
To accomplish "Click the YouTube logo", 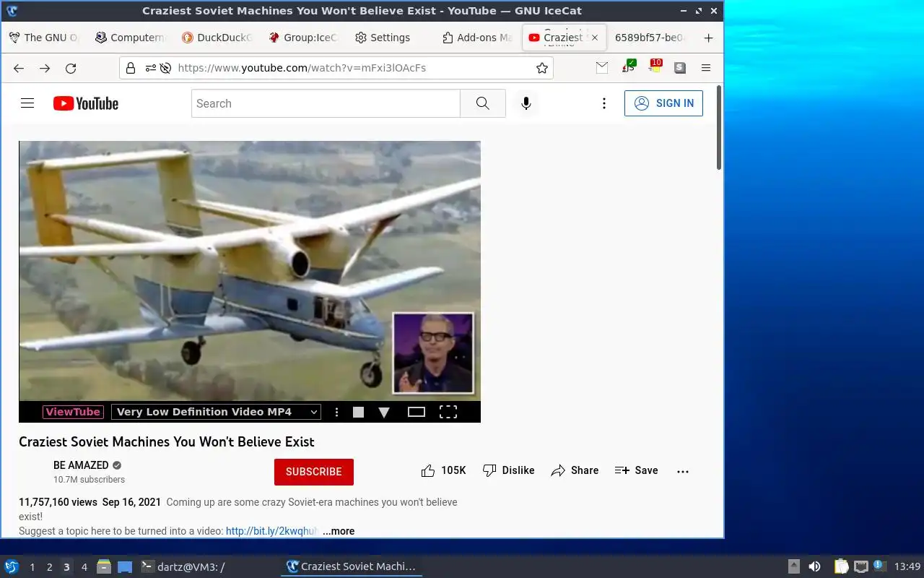I will tap(85, 103).
